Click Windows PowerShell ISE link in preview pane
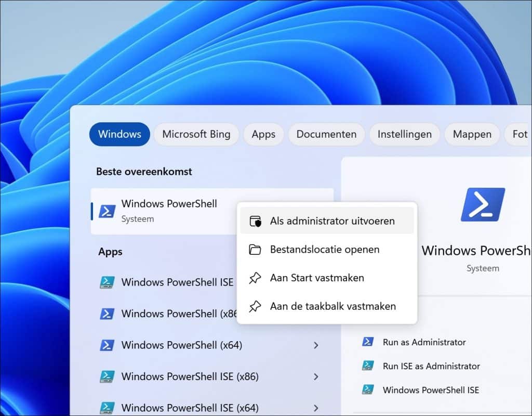This screenshot has height=416, width=532. (x=431, y=390)
